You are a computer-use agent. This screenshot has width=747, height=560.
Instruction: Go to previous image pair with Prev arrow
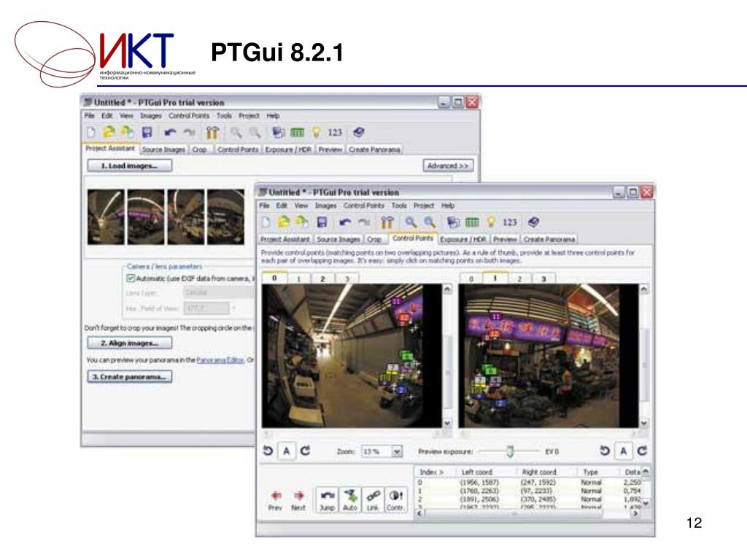click(275, 499)
